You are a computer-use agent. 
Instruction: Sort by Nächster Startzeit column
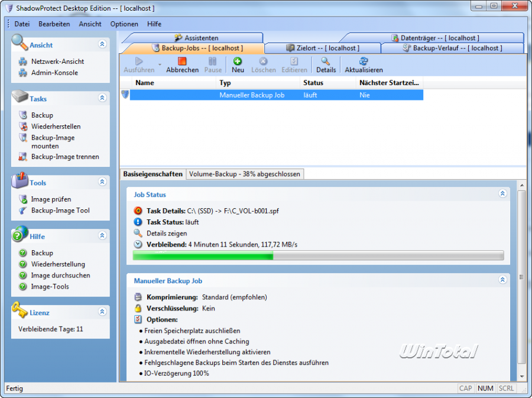tap(389, 83)
